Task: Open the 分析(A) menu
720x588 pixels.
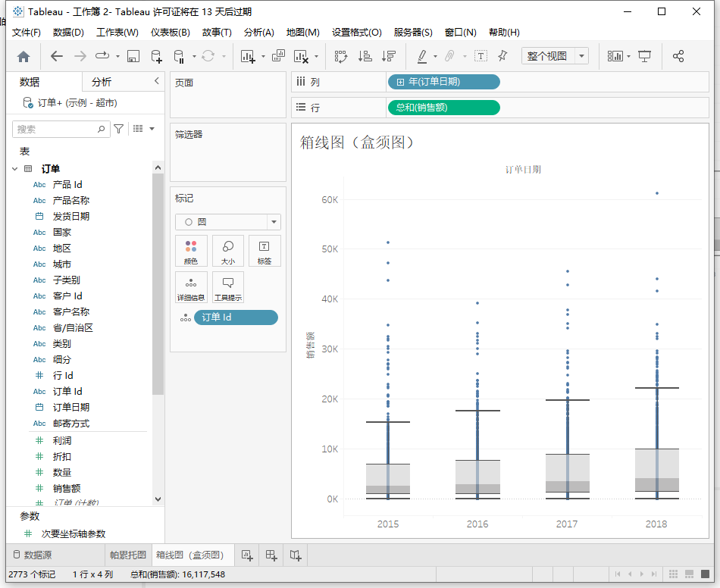Action: (x=259, y=32)
